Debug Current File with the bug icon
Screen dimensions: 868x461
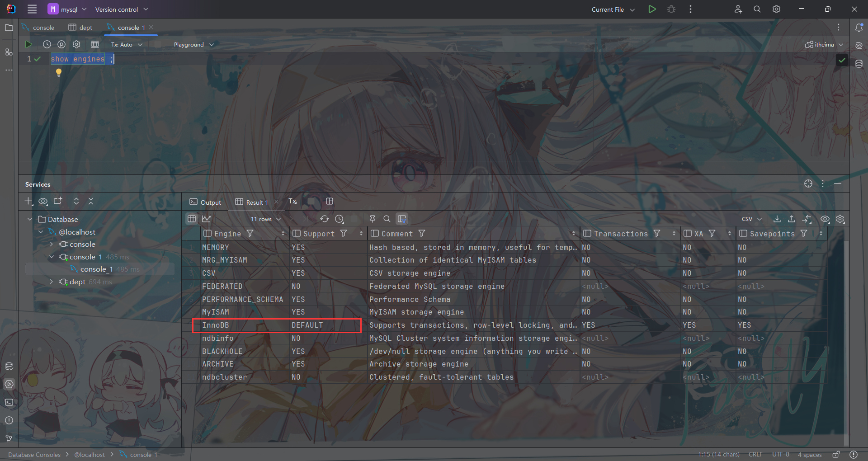[x=671, y=9]
